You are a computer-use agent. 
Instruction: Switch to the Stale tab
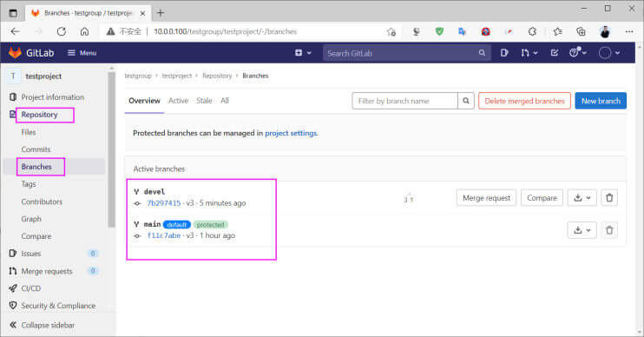204,101
